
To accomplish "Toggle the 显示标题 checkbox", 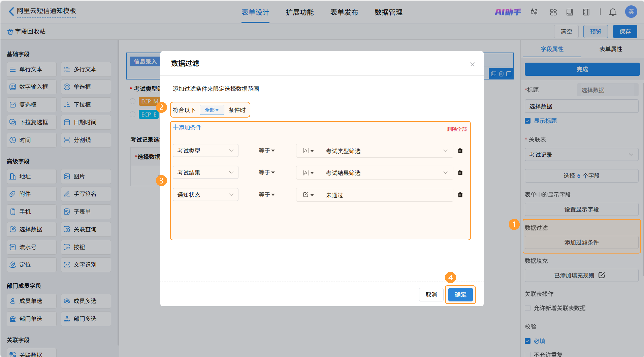I will [x=527, y=121].
